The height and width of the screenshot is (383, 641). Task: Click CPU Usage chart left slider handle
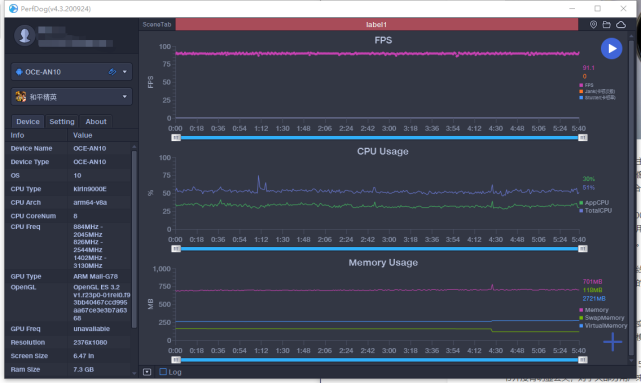[x=176, y=249]
